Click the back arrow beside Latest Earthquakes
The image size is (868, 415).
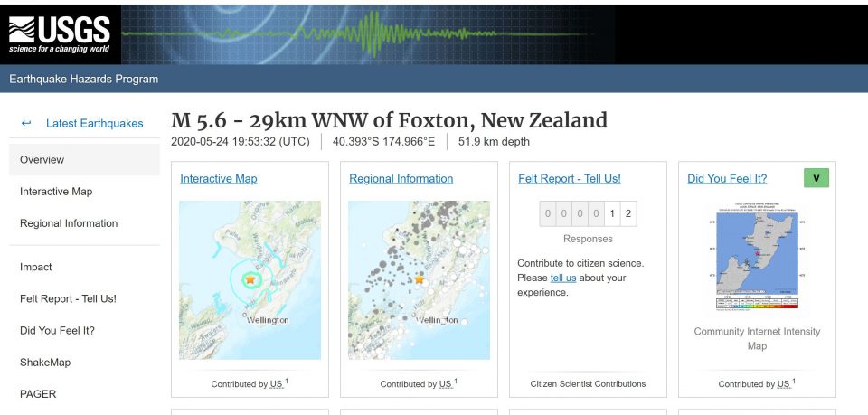26,123
